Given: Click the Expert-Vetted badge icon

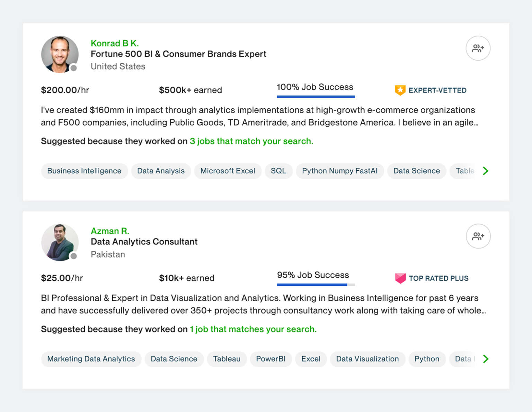Looking at the screenshot, I should tap(400, 90).
